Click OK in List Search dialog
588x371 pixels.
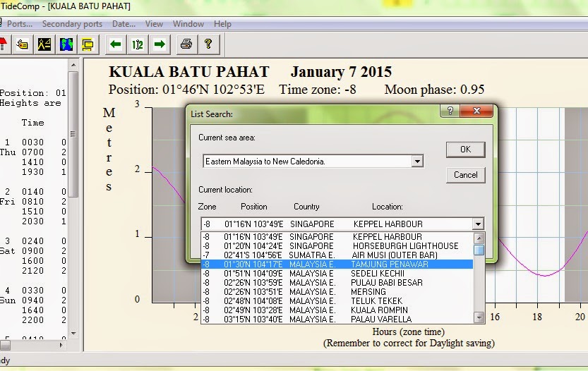point(465,150)
